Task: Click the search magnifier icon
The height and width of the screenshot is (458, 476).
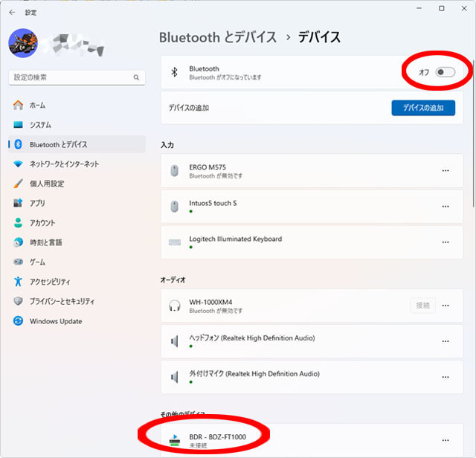Action: click(x=136, y=77)
